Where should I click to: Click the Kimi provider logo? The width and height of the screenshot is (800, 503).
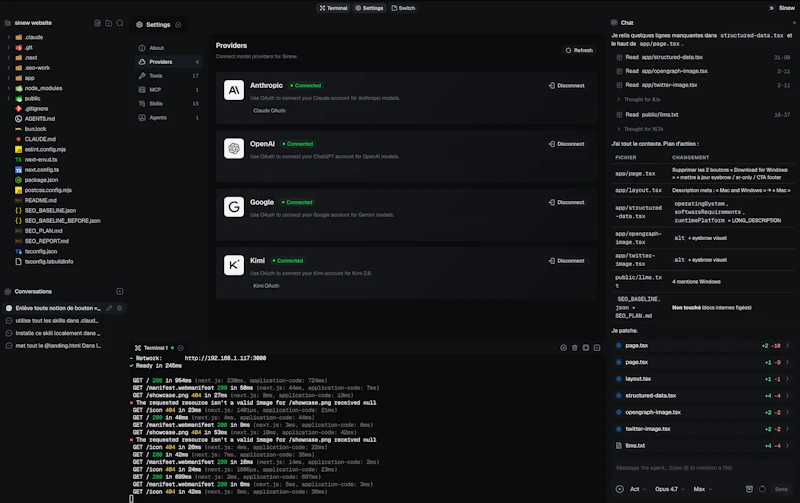click(x=234, y=265)
